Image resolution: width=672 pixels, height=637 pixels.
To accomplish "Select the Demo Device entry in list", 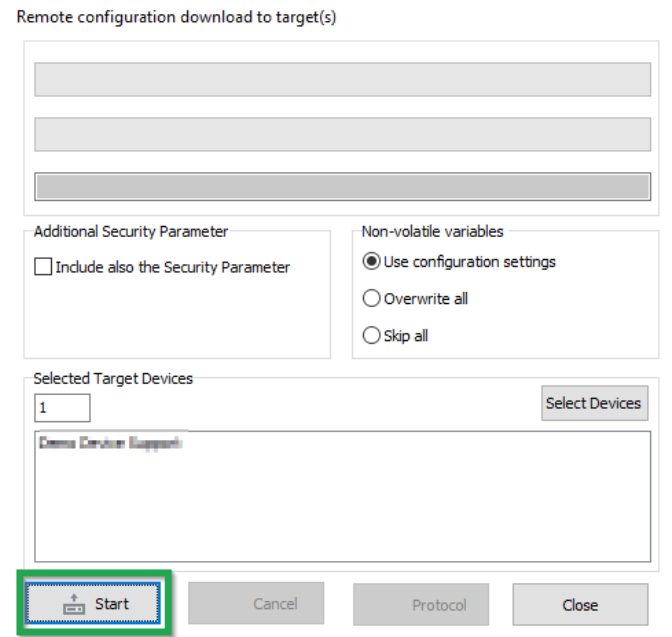I will 111,442.
